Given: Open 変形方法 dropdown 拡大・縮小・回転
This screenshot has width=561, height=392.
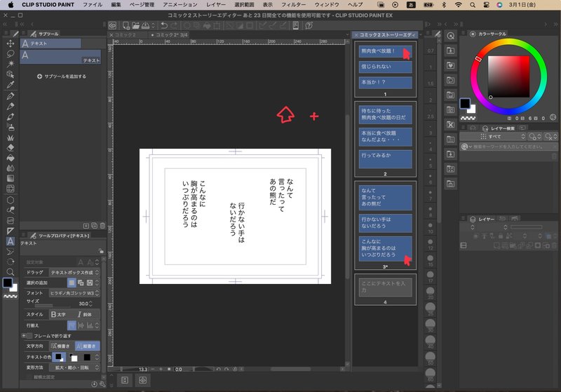Looking at the screenshot, I should click(74, 367).
